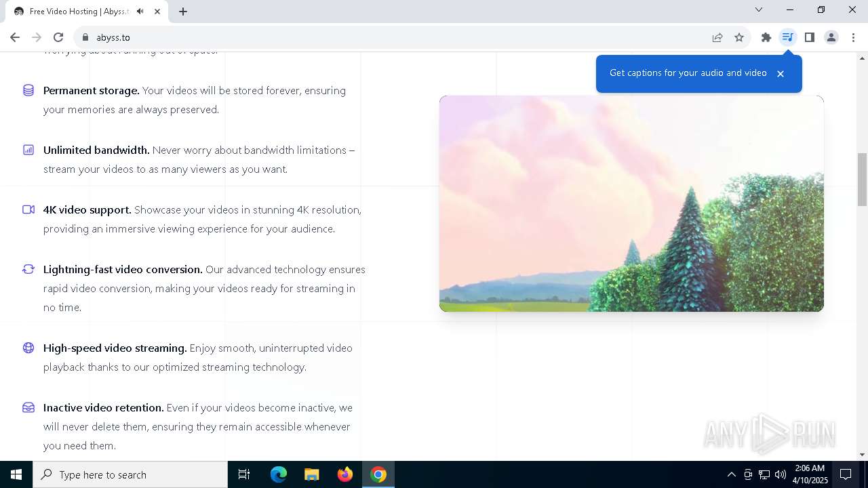Select the Chrome taskbar button
Viewport: 868px width, 488px height.
coord(378,474)
